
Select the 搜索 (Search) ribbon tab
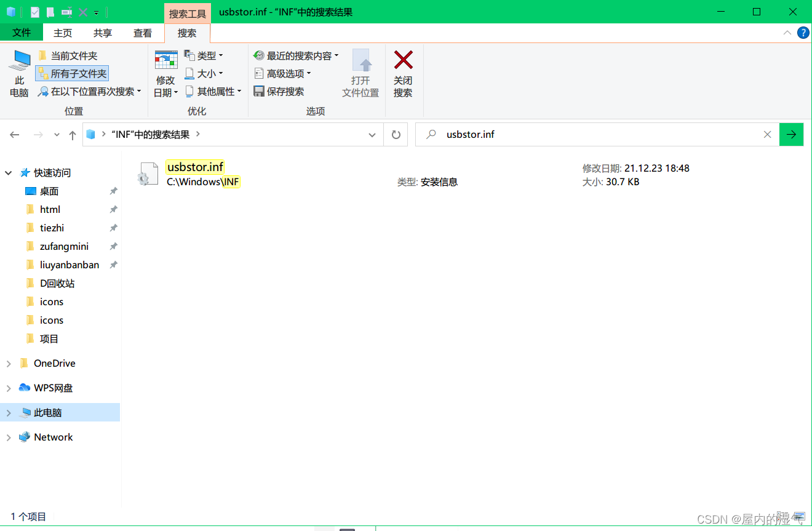tap(187, 33)
